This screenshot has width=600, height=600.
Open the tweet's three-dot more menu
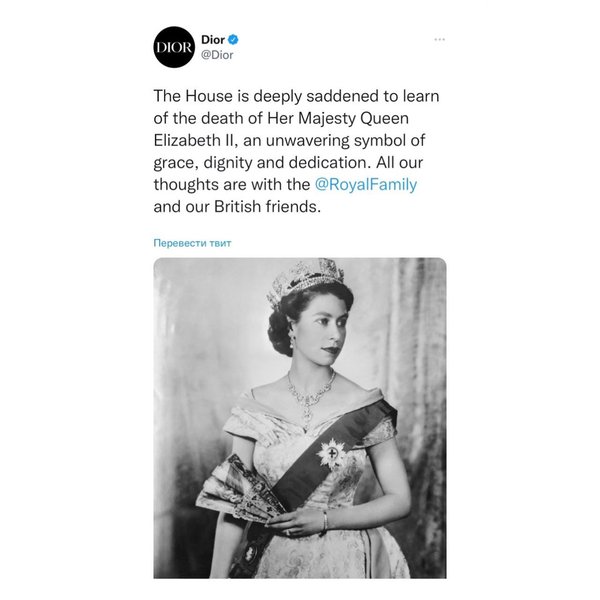click(x=438, y=39)
